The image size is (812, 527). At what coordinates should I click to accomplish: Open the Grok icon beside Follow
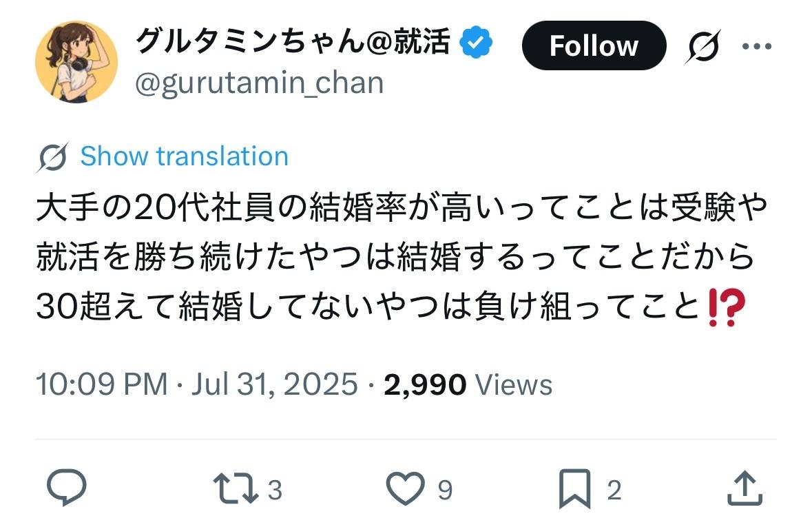click(x=703, y=46)
